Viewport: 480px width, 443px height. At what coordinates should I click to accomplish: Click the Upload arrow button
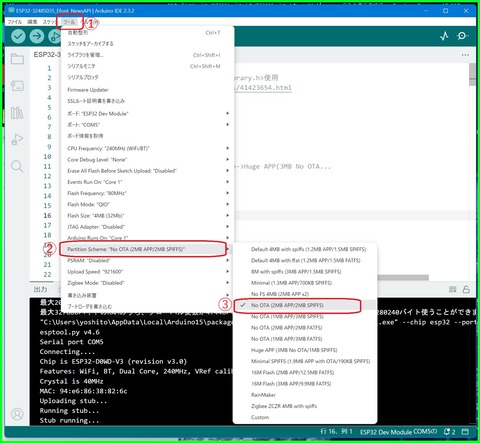tap(37, 36)
